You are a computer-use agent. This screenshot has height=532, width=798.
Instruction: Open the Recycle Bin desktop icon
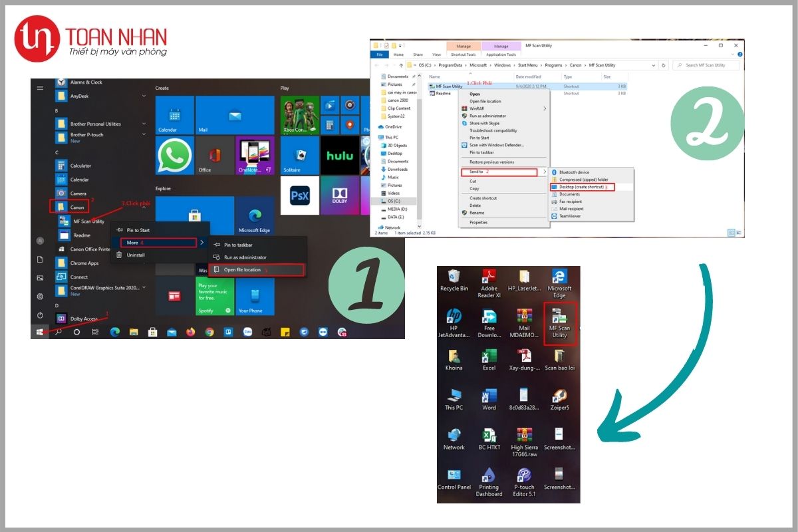pyautogui.click(x=454, y=281)
